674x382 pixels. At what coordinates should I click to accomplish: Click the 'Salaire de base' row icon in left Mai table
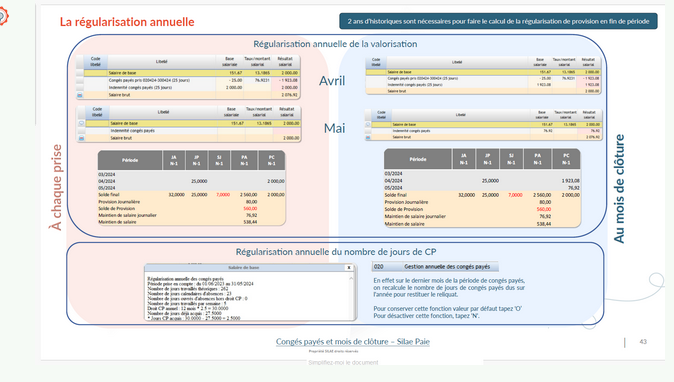tap(81, 123)
